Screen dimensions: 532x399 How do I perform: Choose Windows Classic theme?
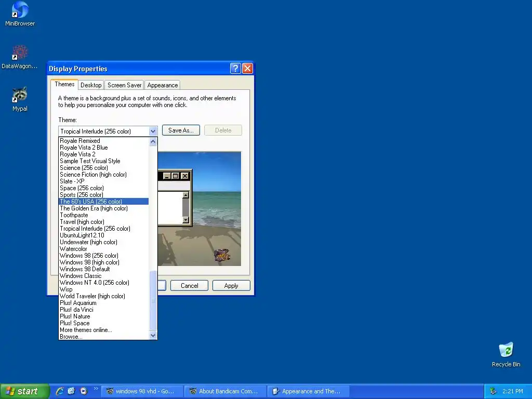(x=104, y=276)
